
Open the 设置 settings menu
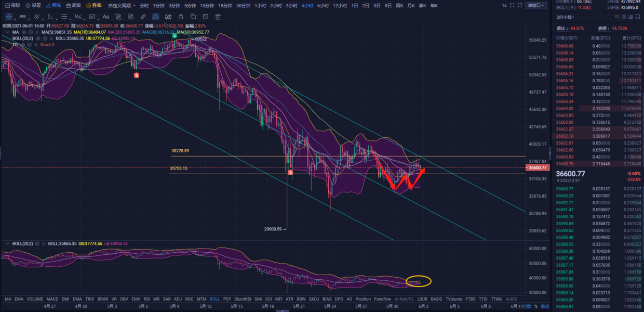tap(33, 5)
